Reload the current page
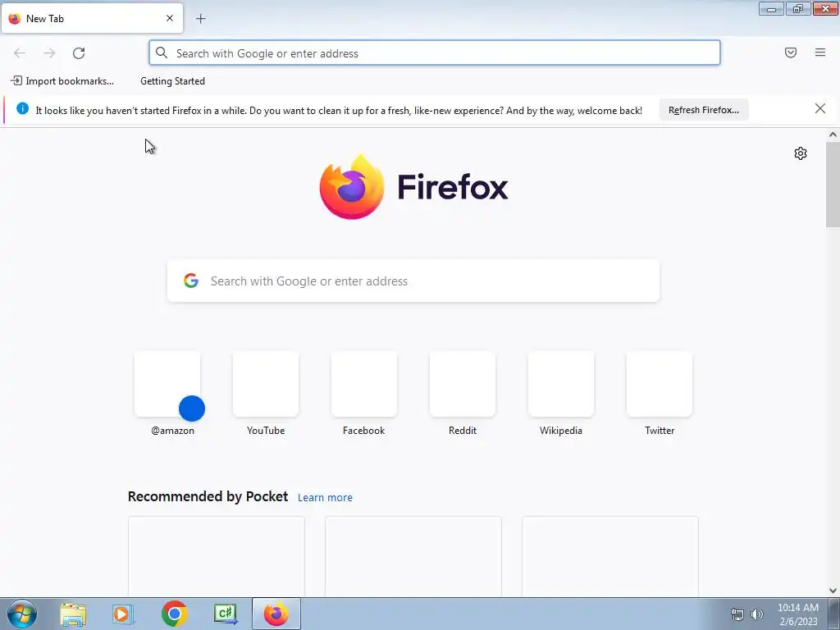Image resolution: width=840 pixels, height=630 pixels. click(79, 53)
